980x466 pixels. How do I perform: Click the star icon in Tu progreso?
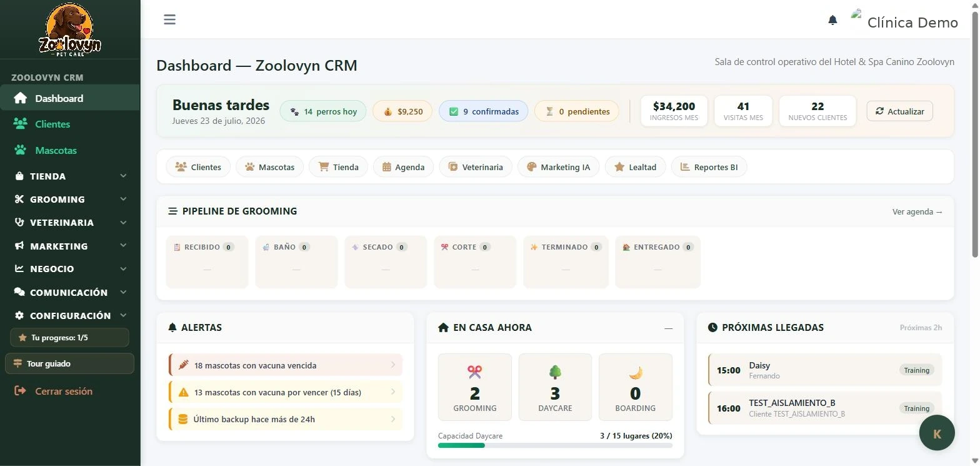point(22,338)
